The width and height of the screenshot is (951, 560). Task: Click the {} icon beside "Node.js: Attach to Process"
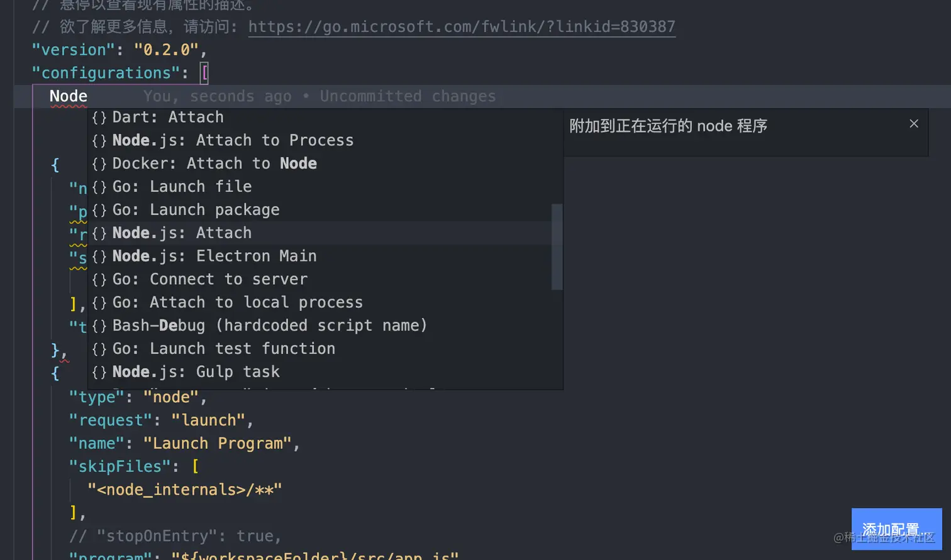coord(99,140)
